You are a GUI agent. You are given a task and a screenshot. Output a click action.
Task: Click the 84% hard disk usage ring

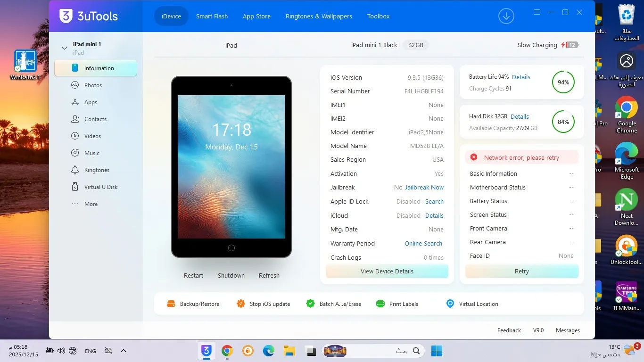(563, 122)
